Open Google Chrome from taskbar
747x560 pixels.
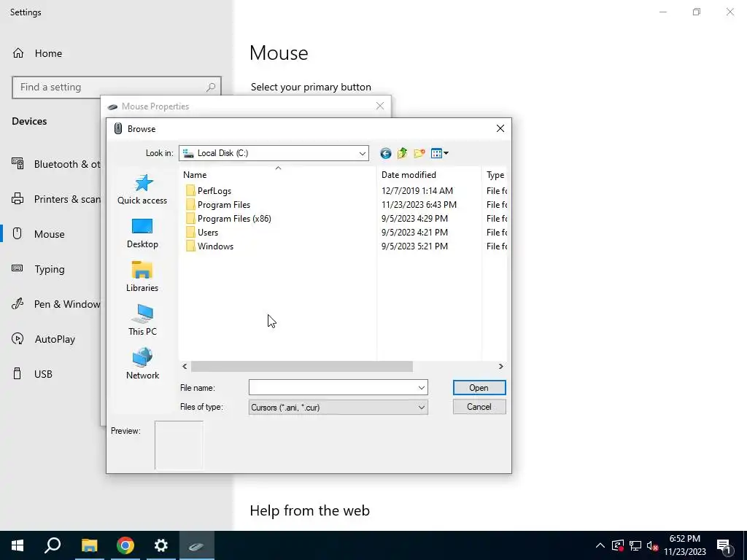[x=125, y=545]
